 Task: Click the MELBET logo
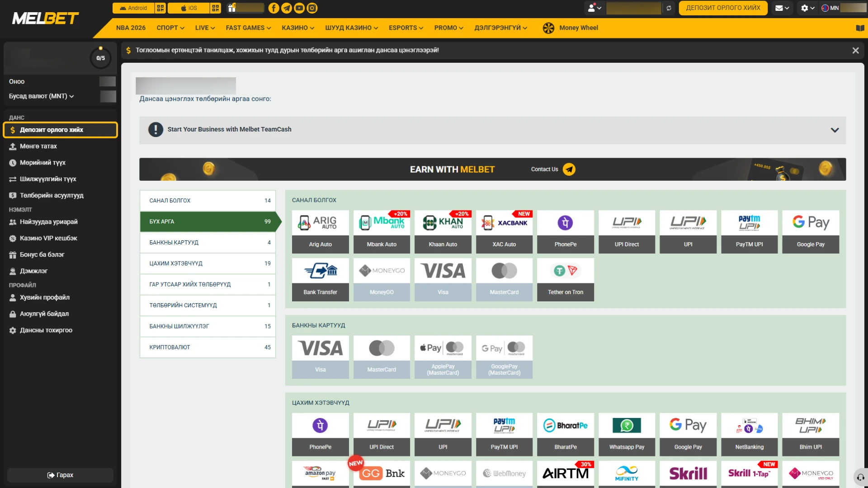45,19
